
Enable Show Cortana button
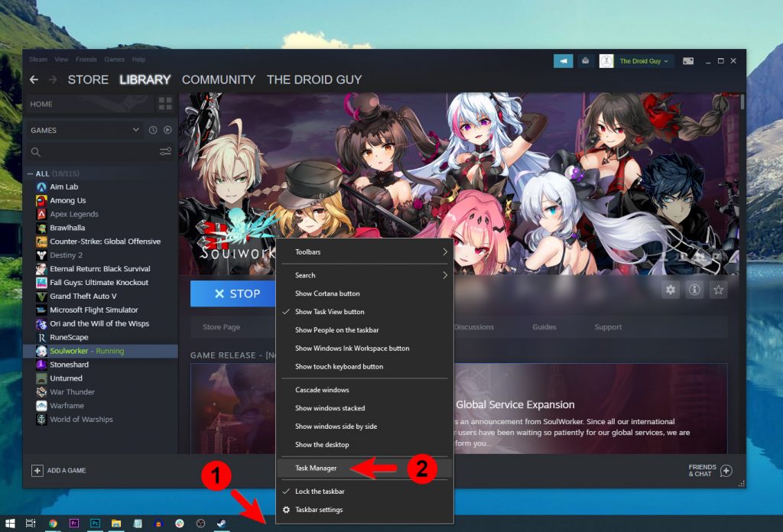[x=365, y=294]
